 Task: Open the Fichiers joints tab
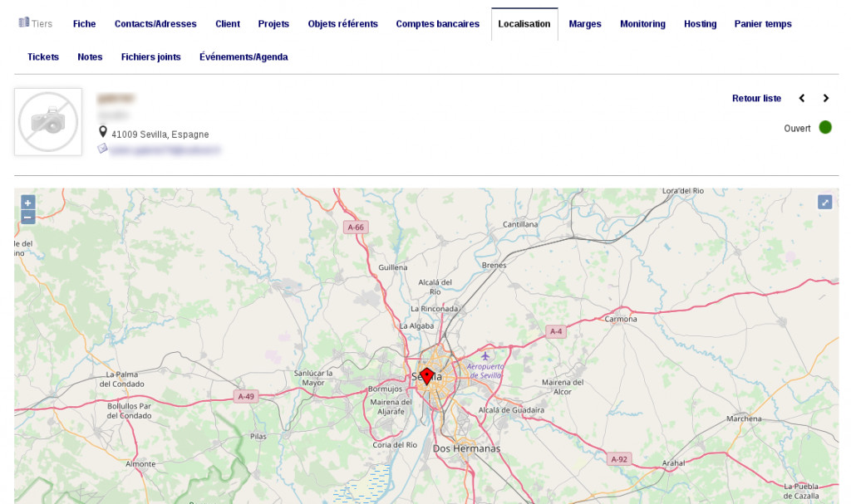point(151,57)
